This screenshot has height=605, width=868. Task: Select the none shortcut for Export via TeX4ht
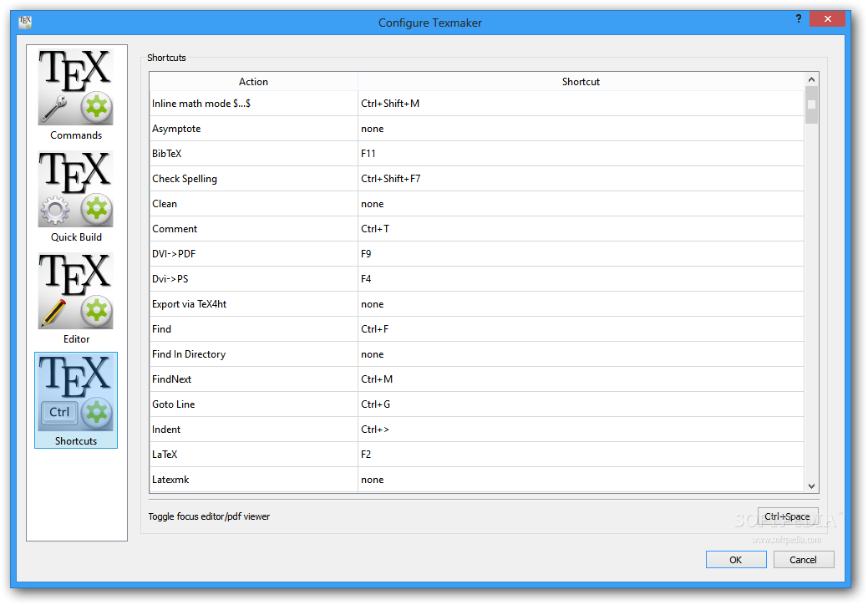pos(581,304)
